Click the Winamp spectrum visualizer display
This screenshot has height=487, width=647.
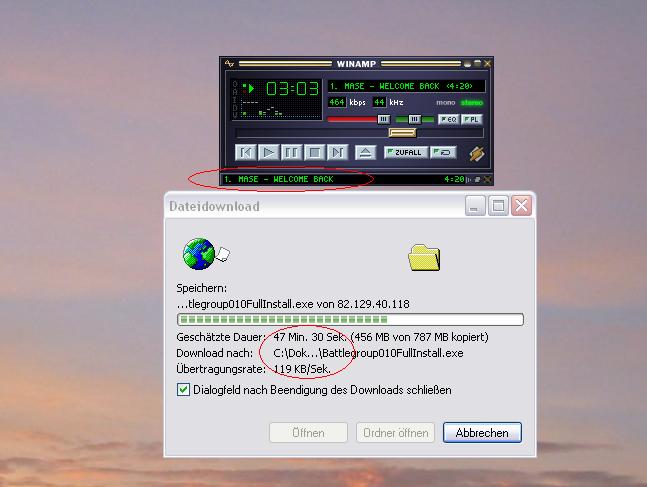point(280,109)
